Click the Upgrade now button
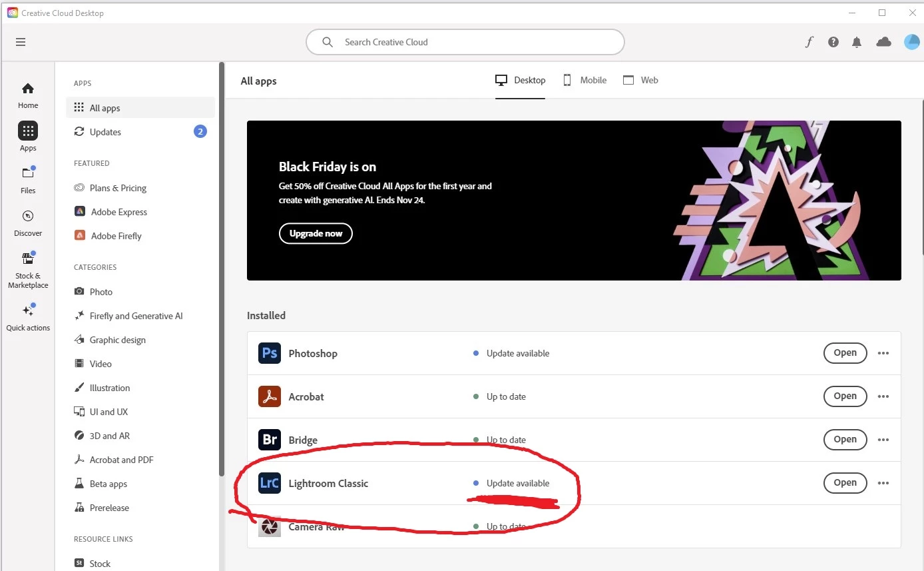The image size is (924, 571). pyautogui.click(x=316, y=233)
